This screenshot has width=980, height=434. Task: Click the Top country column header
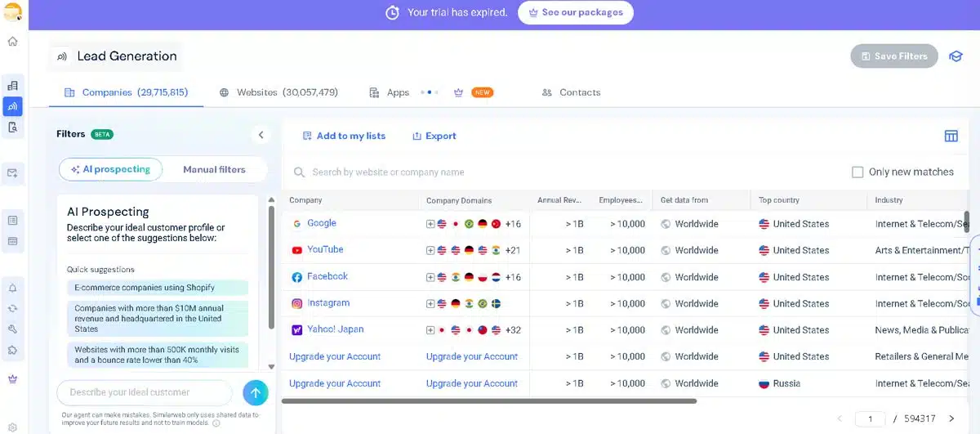(779, 200)
